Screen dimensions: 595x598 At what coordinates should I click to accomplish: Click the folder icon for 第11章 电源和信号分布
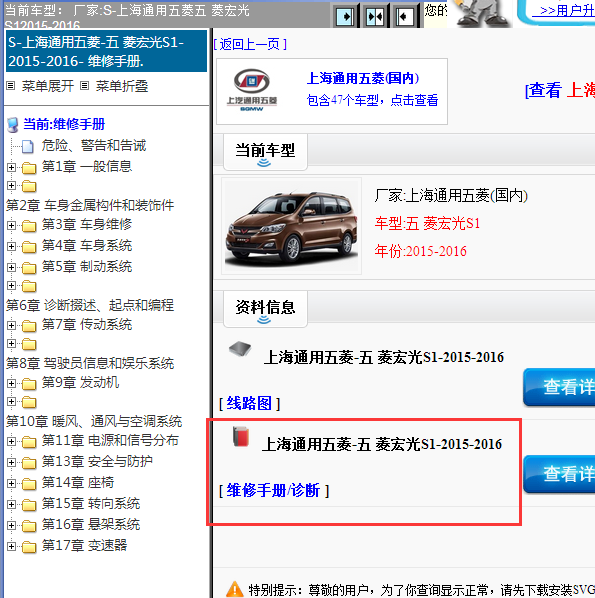[29, 442]
